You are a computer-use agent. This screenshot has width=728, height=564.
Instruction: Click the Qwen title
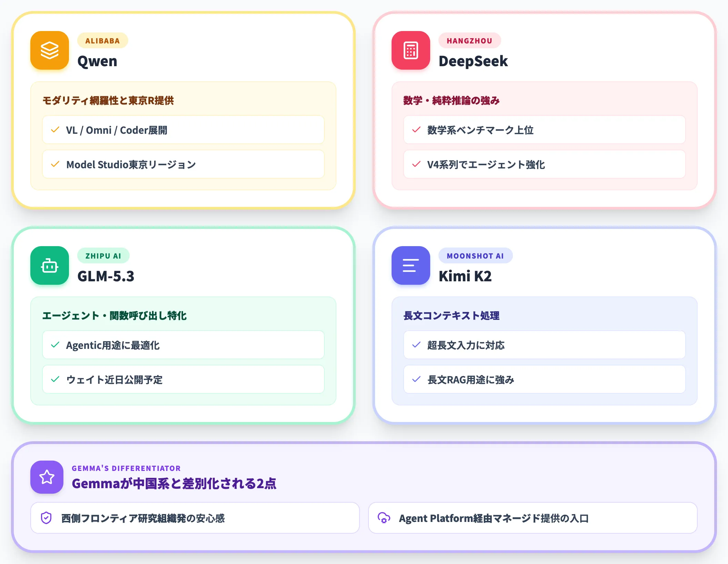tap(97, 61)
